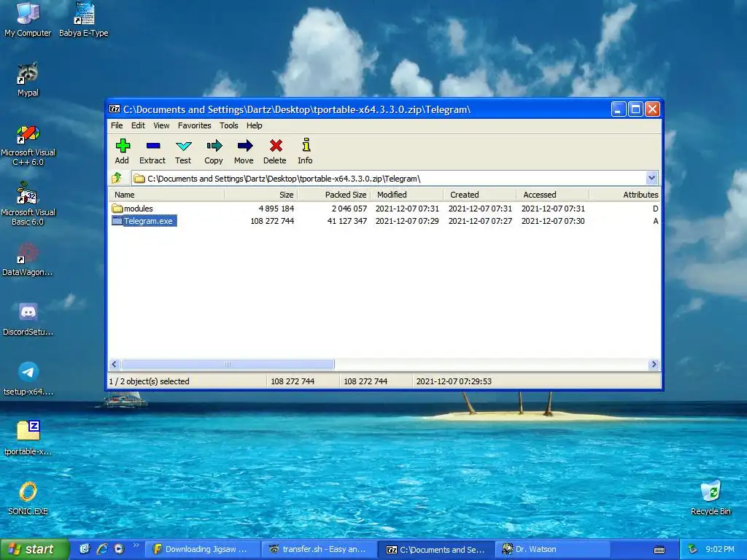Screen dimensions: 747x560
Task: Open the Tools menu
Action: click(x=228, y=125)
